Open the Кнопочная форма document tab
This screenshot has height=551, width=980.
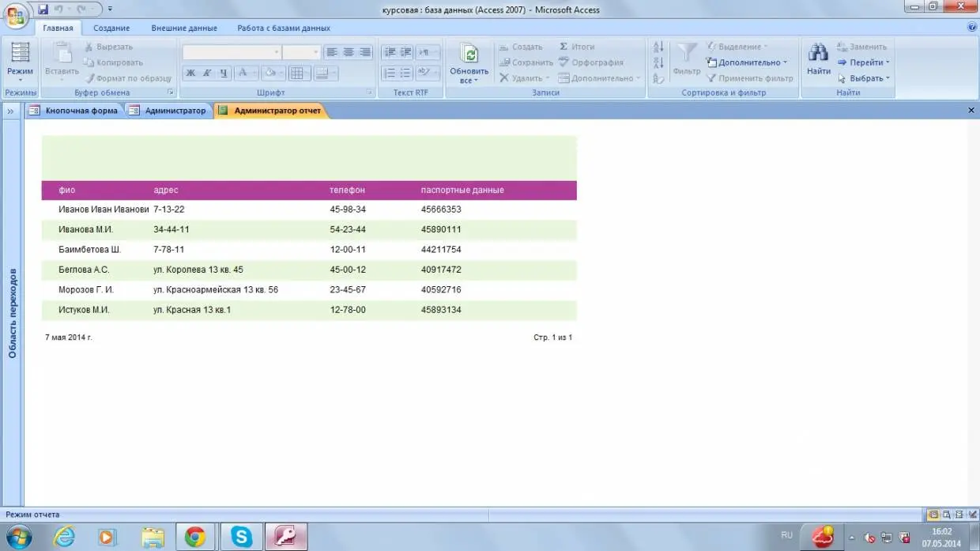[x=81, y=111]
